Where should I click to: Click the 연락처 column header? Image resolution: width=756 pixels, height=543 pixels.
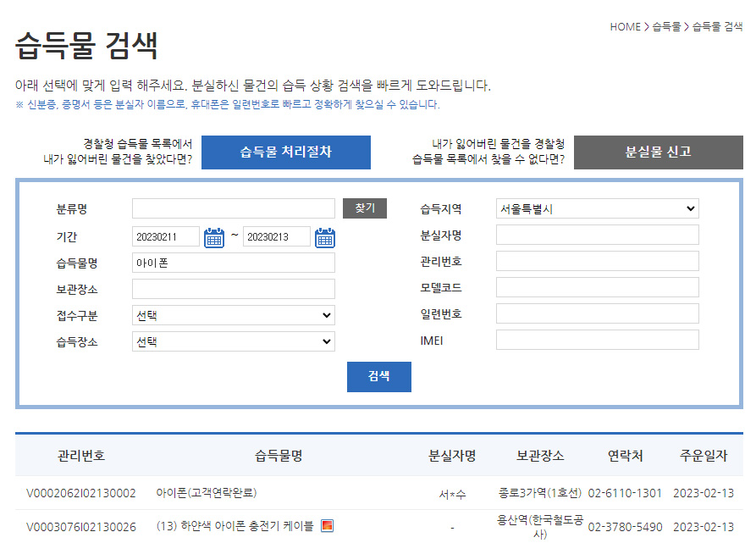[626, 456]
